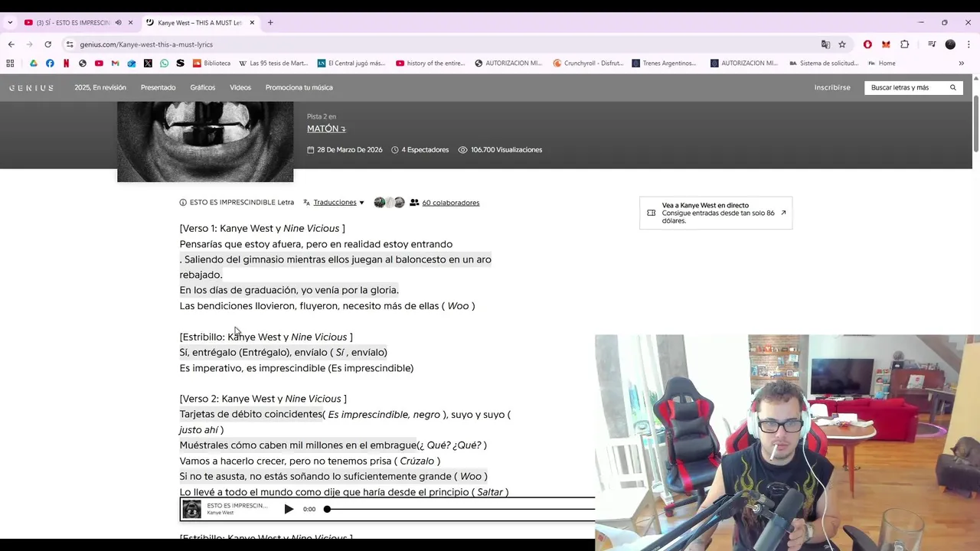Open the Gráficos menu item
This screenshot has width=980, height=551.
coord(203,87)
